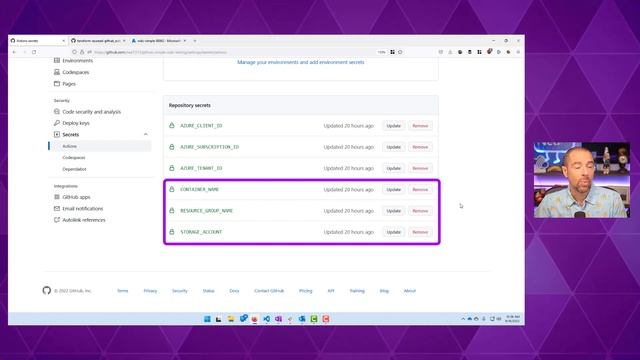Viewport: 640px width, 360px height.
Task: Click Update for AZURE_CLIENT_ID
Action: (x=393, y=126)
